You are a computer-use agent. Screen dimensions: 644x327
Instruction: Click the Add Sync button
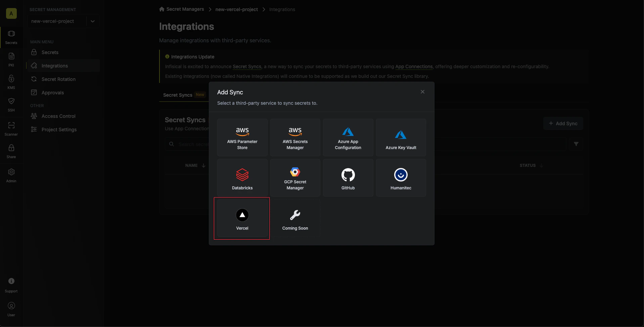point(563,124)
